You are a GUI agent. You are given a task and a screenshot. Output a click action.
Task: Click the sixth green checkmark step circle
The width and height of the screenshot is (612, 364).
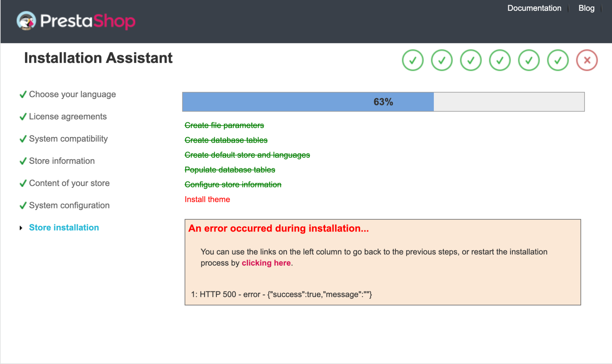558,60
